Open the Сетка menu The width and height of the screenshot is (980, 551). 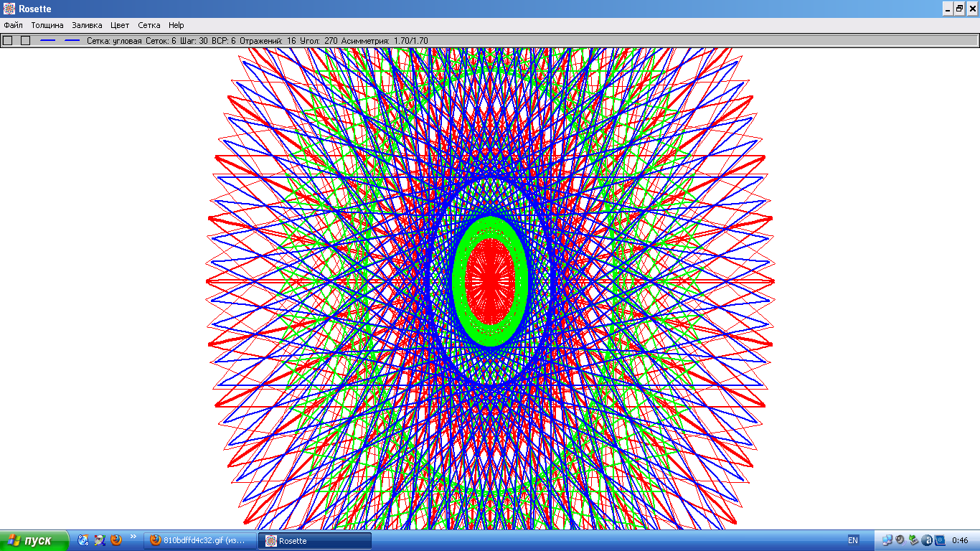pyautogui.click(x=149, y=25)
